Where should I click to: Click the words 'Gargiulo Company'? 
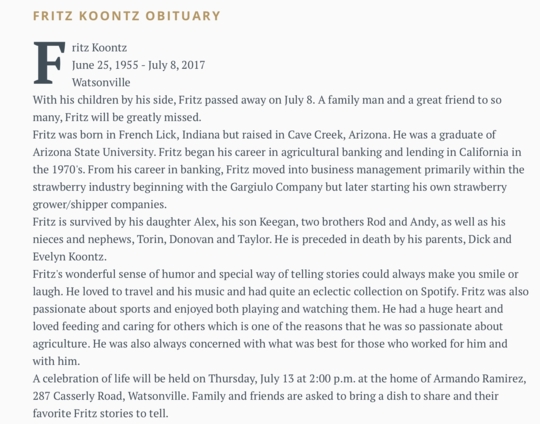[276, 187]
